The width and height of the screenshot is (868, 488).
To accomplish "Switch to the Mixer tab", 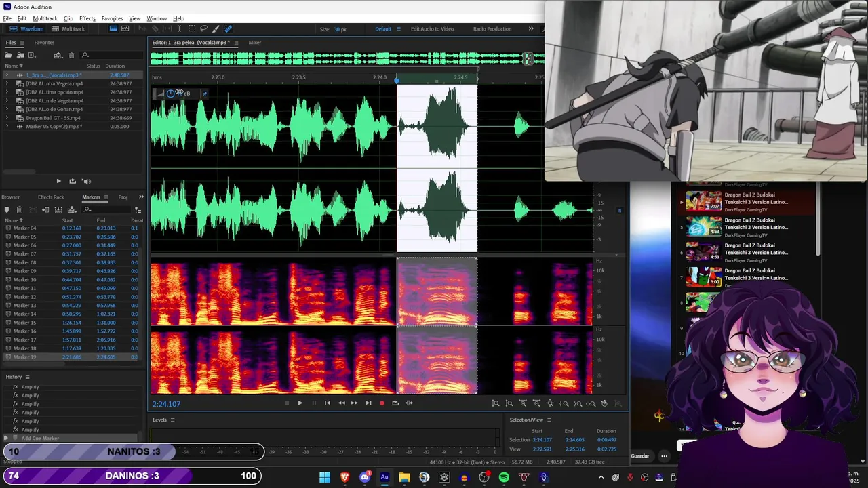I will (255, 43).
